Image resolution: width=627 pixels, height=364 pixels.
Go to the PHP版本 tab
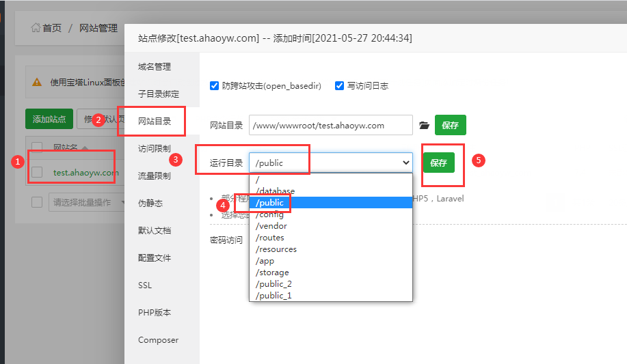point(155,313)
